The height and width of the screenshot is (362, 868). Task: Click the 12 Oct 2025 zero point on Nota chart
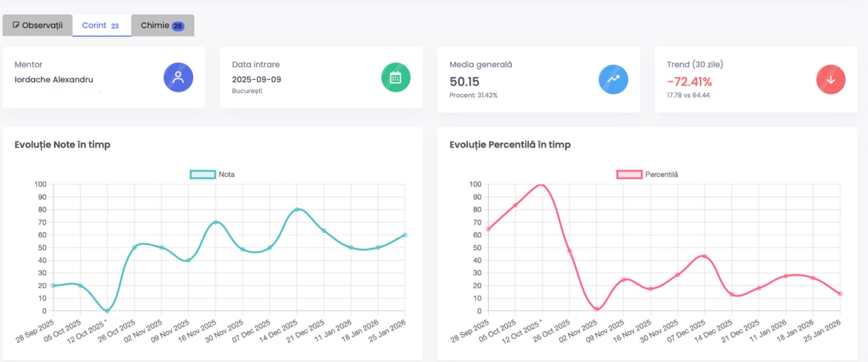pos(107,311)
